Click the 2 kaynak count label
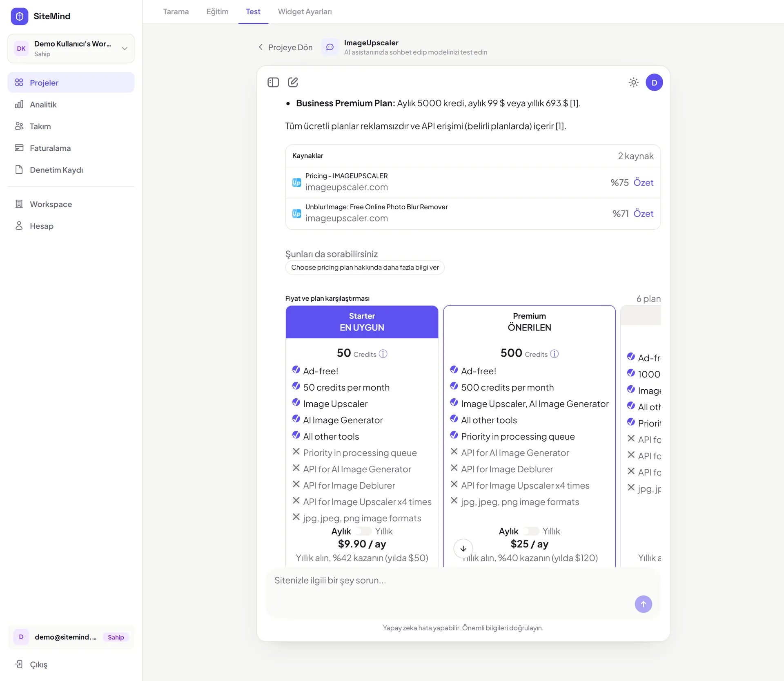The width and height of the screenshot is (784, 681). pyautogui.click(x=635, y=156)
